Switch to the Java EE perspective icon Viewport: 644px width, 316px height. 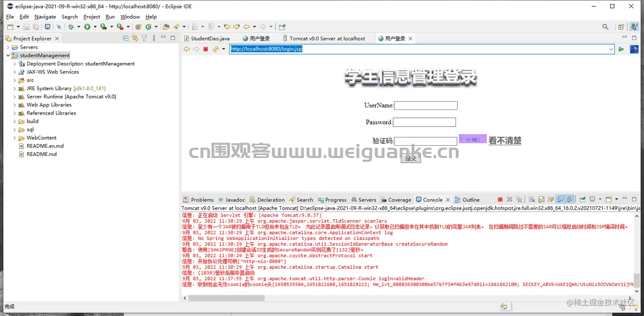634,27
